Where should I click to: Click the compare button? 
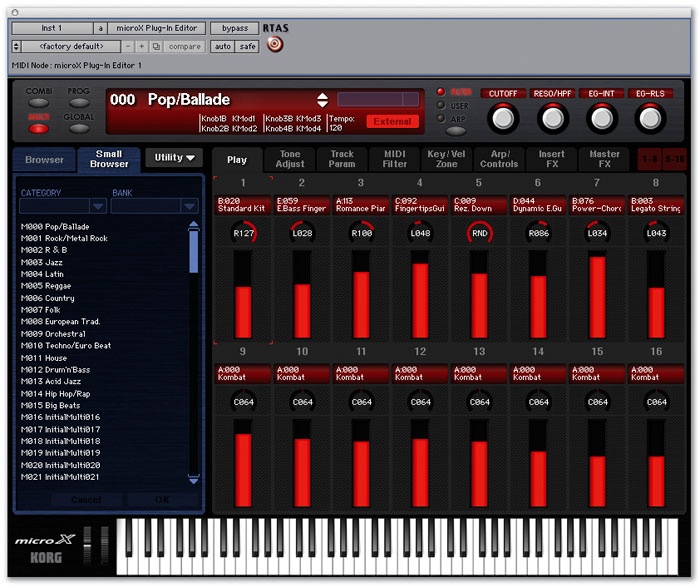point(184,46)
